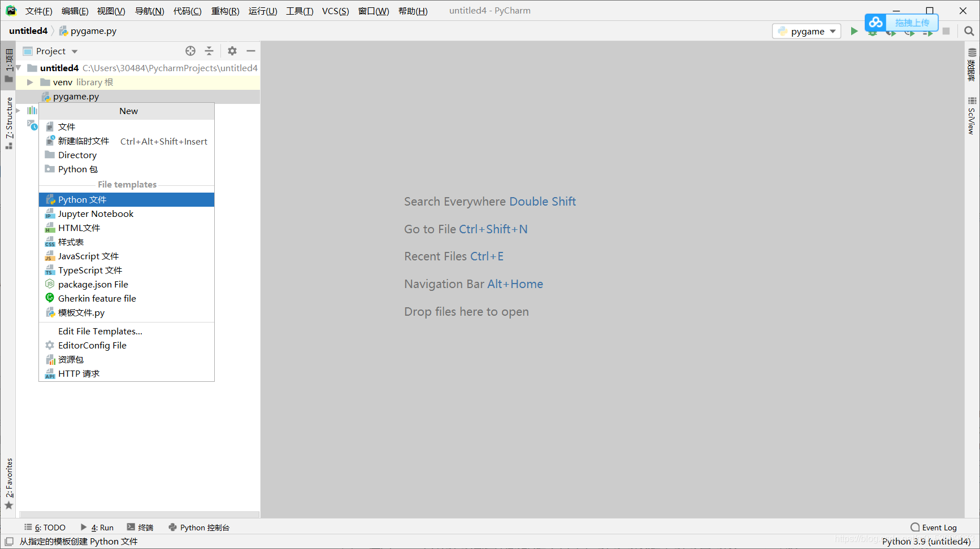980x549 pixels.
Task: Open the 数据库 database side panel
Action: coord(972,64)
